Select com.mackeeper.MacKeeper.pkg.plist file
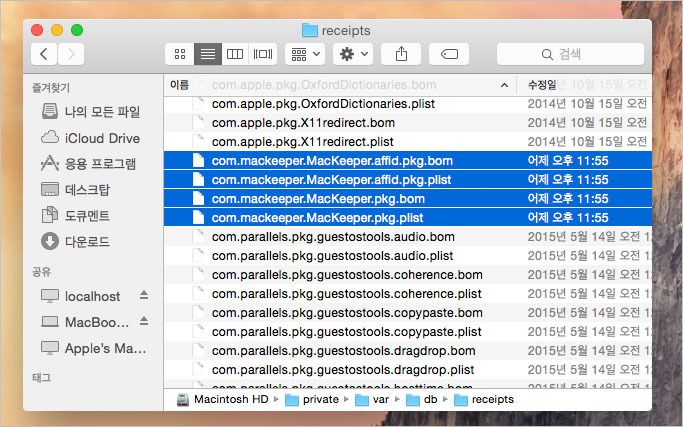Screen dimensions: 683x427 (x=408, y=218)
